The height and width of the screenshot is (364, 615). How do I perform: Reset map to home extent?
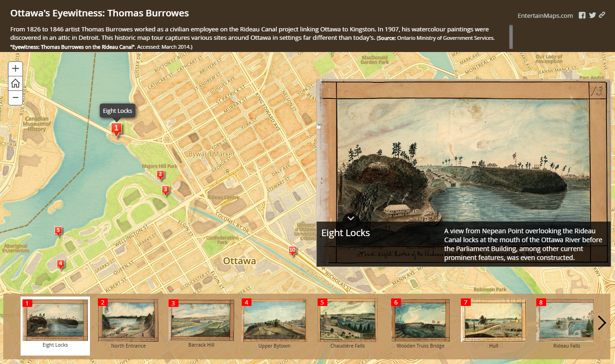(x=15, y=83)
